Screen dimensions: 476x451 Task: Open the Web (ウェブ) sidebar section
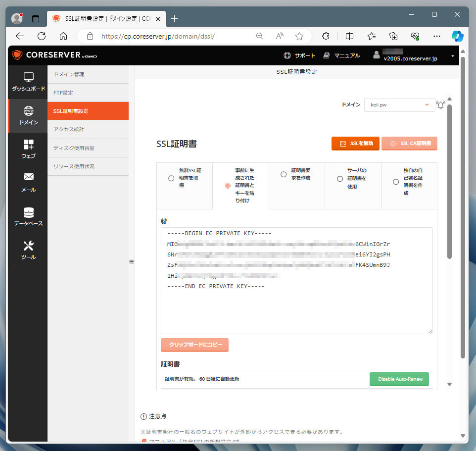tap(28, 149)
